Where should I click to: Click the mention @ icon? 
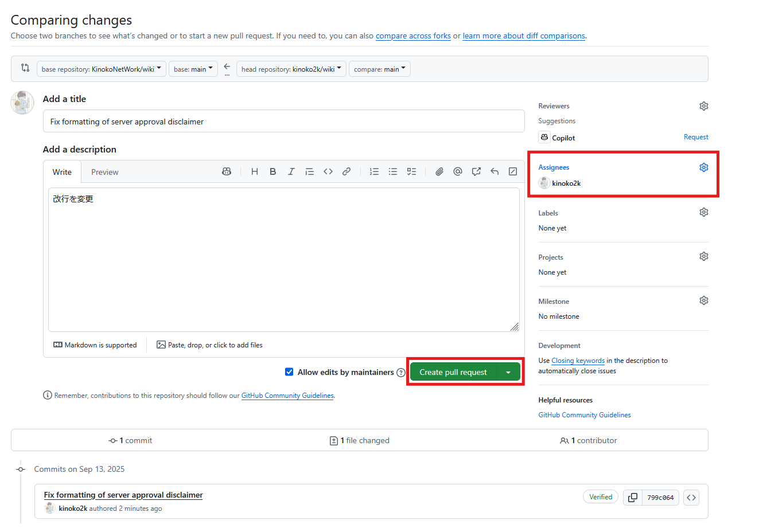[458, 171]
